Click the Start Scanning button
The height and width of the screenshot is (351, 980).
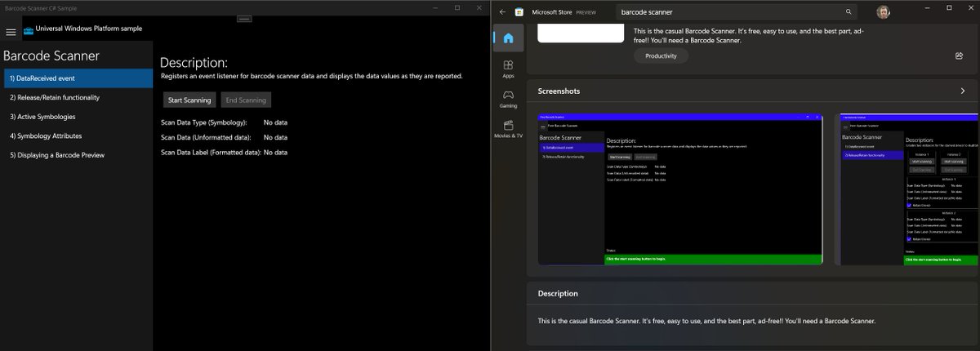tap(189, 100)
